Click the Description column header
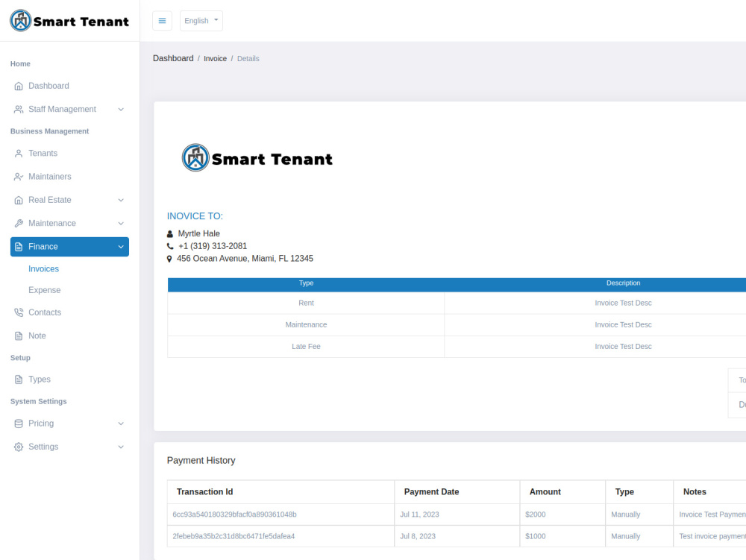This screenshot has width=746, height=560. (x=623, y=283)
